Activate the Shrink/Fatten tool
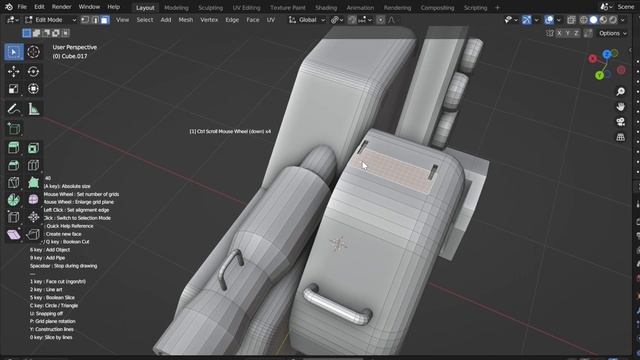This screenshot has height=360, width=640. [33, 217]
